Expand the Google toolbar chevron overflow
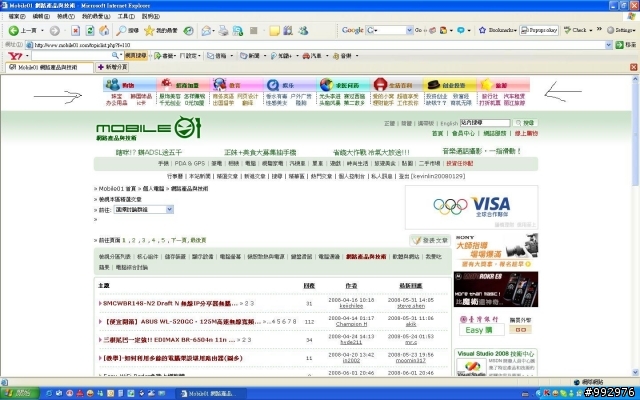Image resolution: width=640 pixels, height=400 pixels. pos(599,29)
